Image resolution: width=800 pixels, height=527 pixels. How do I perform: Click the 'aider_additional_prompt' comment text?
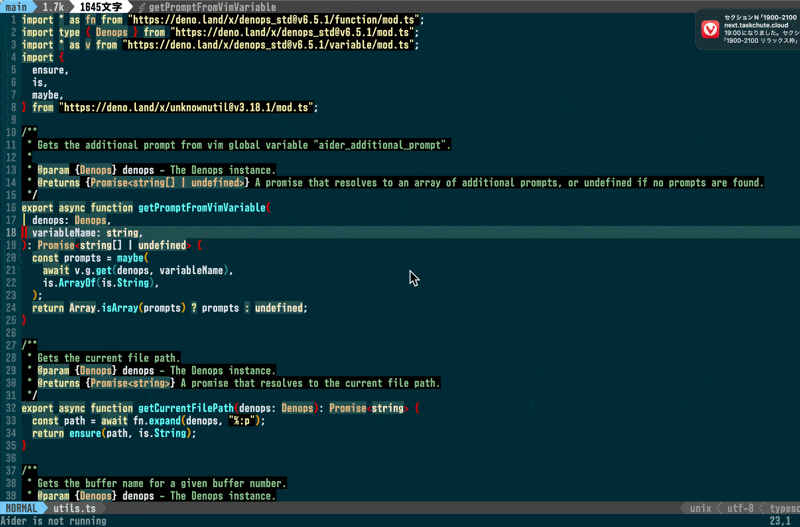point(382,145)
